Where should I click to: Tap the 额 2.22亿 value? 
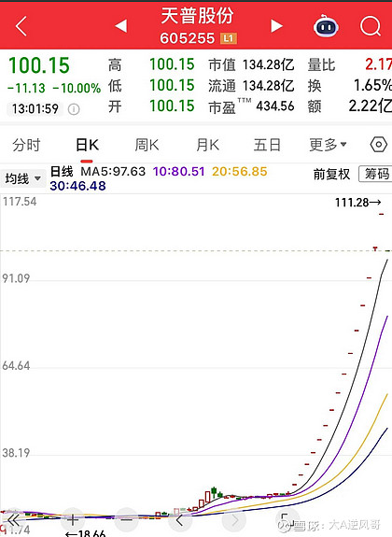371,106
